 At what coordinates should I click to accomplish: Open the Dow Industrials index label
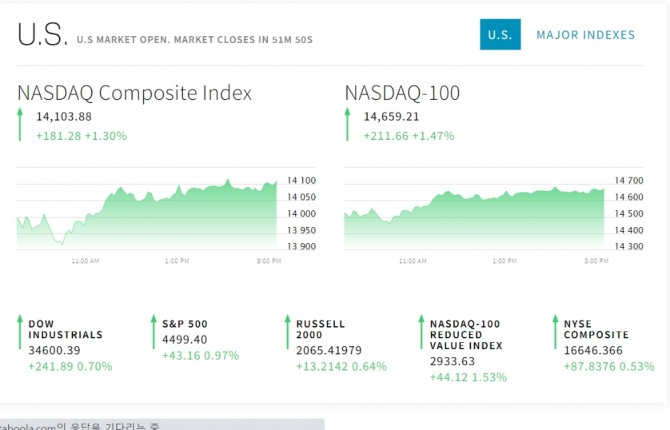pyautogui.click(x=64, y=329)
